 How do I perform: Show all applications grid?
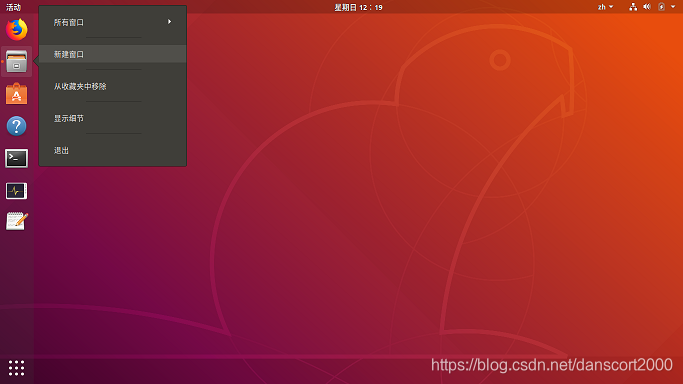tap(17, 368)
